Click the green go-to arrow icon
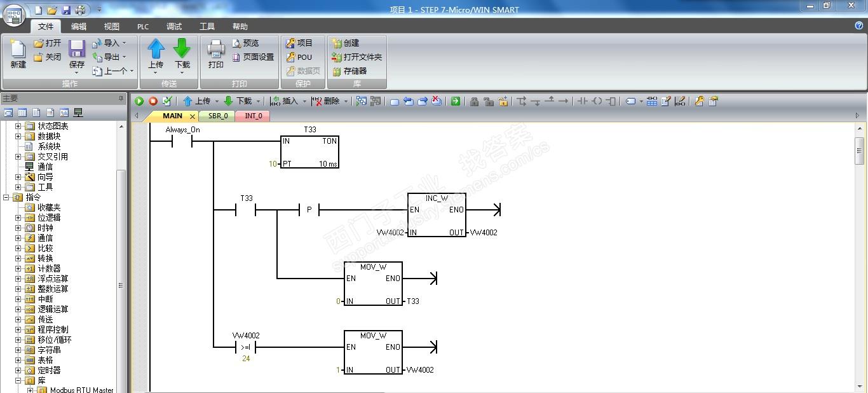Viewport: 868px width, 393px height. point(456,101)
